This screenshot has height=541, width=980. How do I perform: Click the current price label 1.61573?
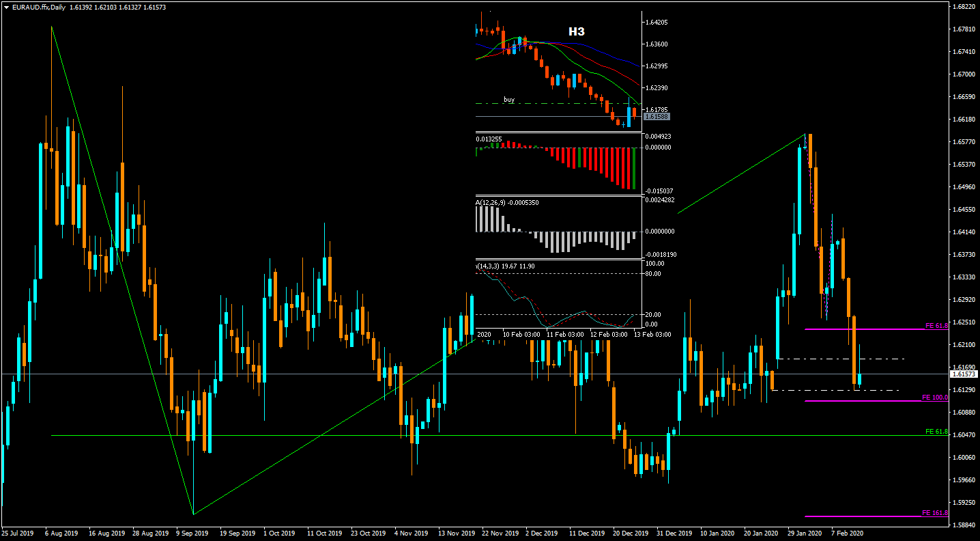(x=964, y=374)
